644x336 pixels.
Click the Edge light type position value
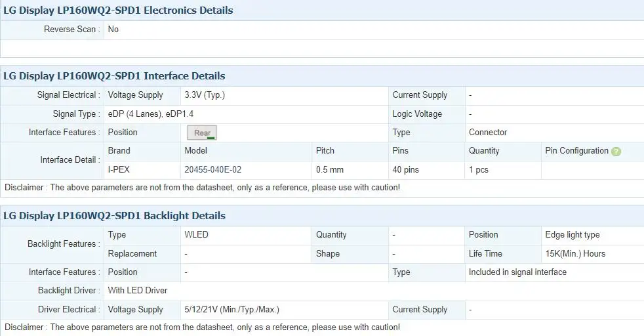[572, 234]
